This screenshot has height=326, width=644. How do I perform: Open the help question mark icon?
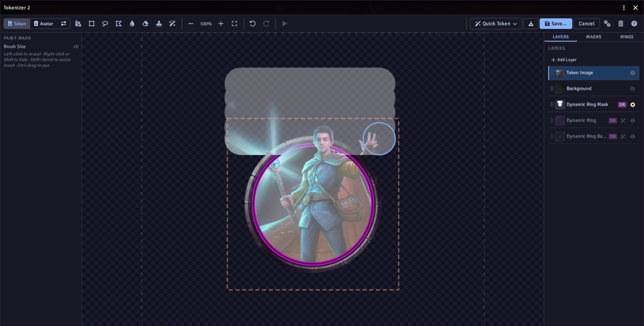click(x=634, y=24)
